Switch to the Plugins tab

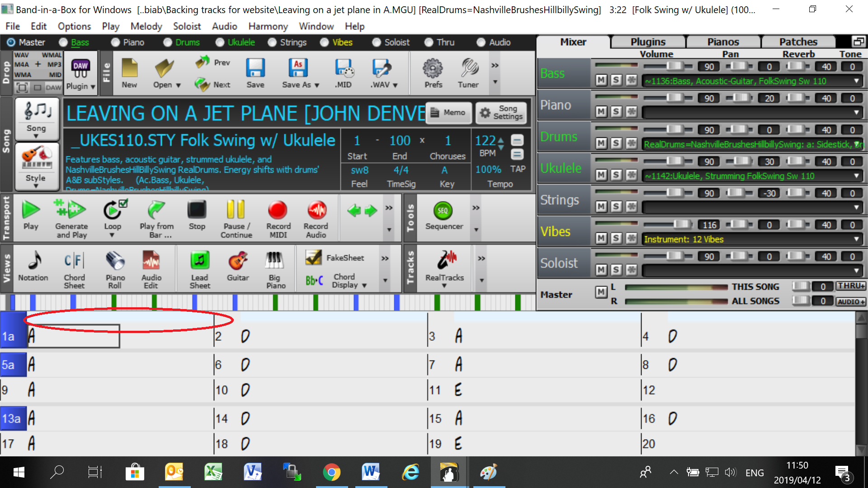648,42
